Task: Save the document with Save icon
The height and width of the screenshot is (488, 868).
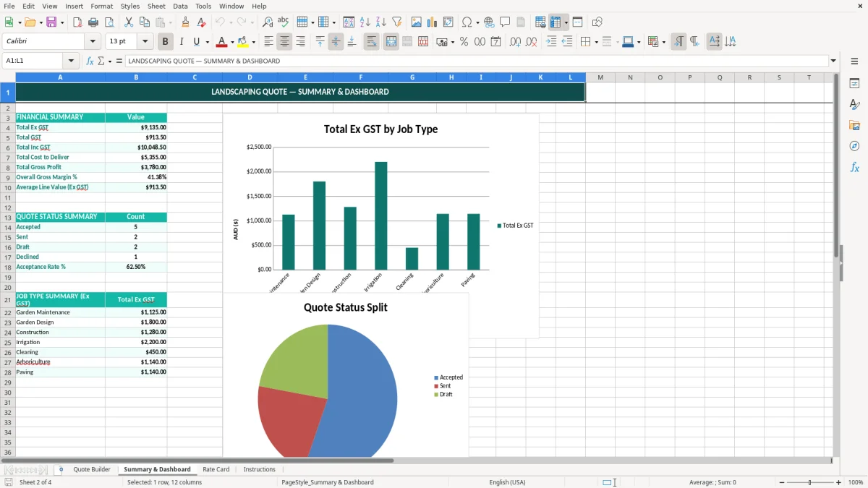Action: (x=51, y=22)
